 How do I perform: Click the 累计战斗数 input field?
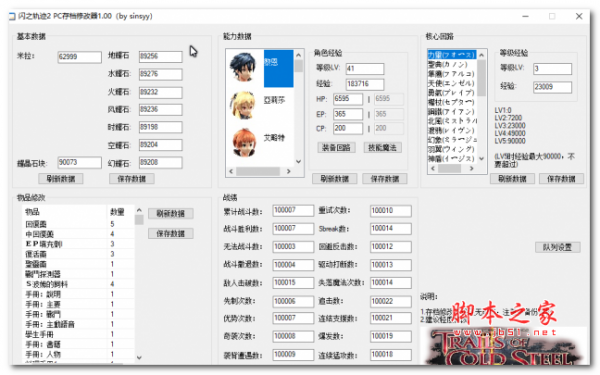(x=293, y=211)
